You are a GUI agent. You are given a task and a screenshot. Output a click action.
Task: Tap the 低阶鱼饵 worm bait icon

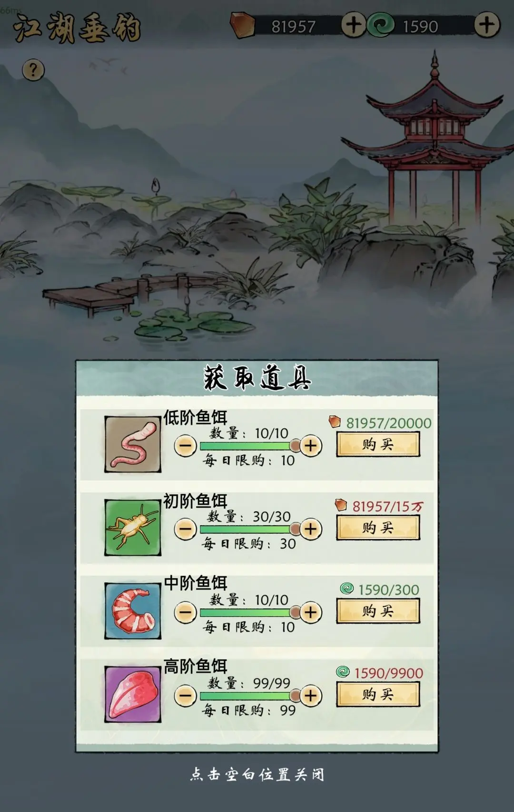coord(133,444)
